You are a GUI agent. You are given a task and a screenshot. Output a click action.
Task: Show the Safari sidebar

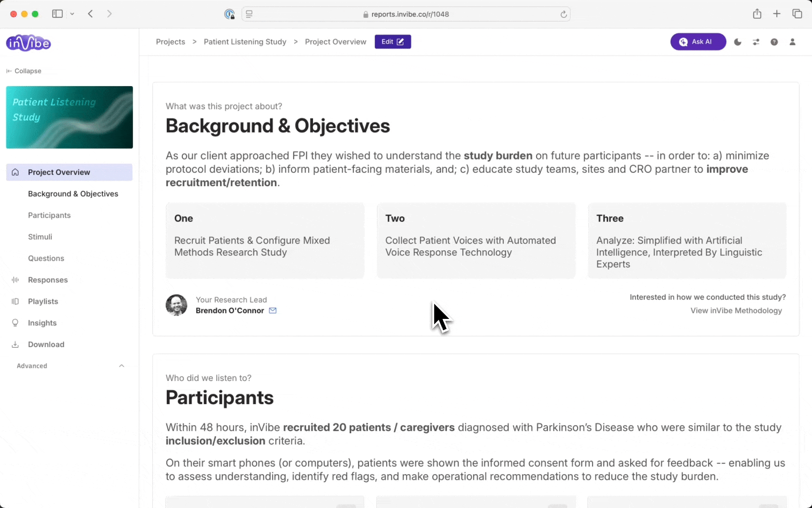pyautogui.click(x=57, y=14)
